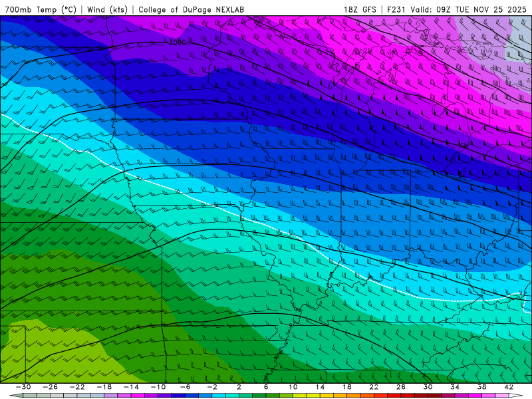Click the '3000' height contour label
532x399 pixels.
[x=178, y=43]
